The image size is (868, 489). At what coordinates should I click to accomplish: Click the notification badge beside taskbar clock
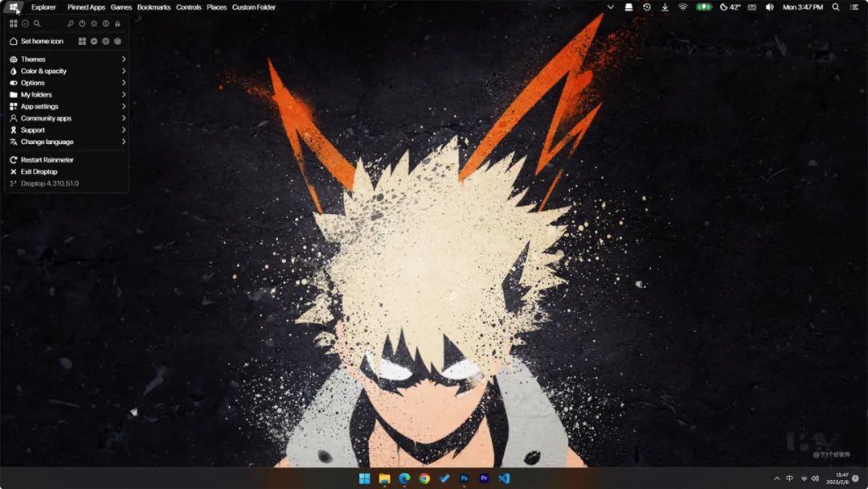(855, 479)
